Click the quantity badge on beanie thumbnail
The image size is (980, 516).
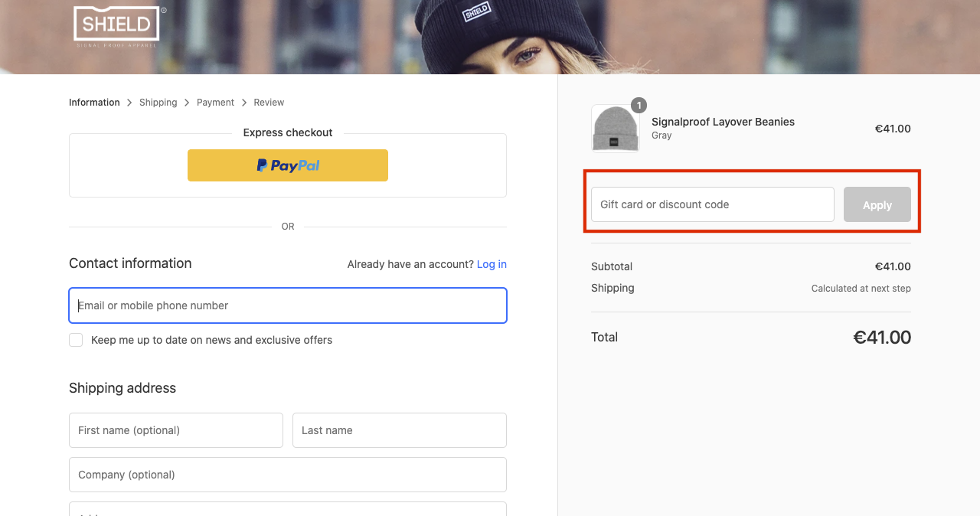pyautogui.click(x=639, y=105)
